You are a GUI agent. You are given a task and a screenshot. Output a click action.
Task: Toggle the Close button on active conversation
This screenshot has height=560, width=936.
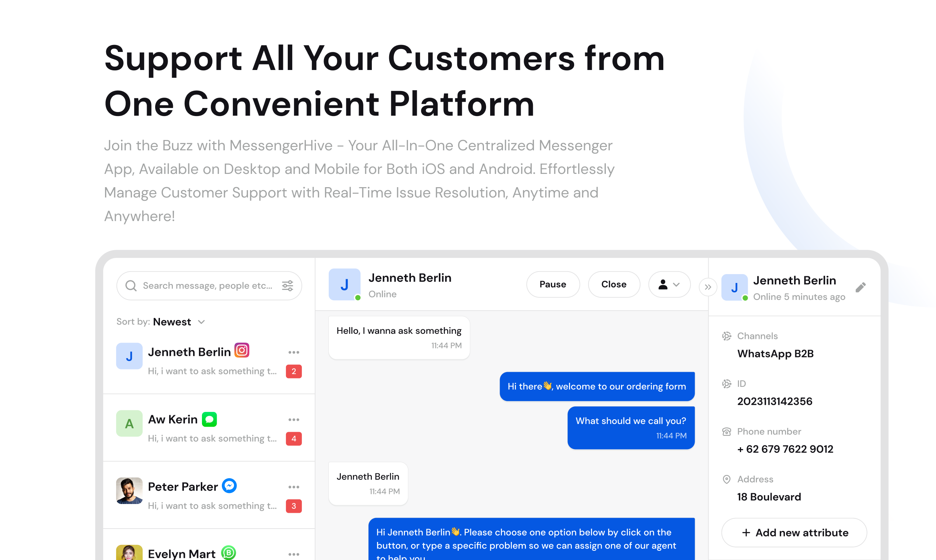click(x=613, y=285)
